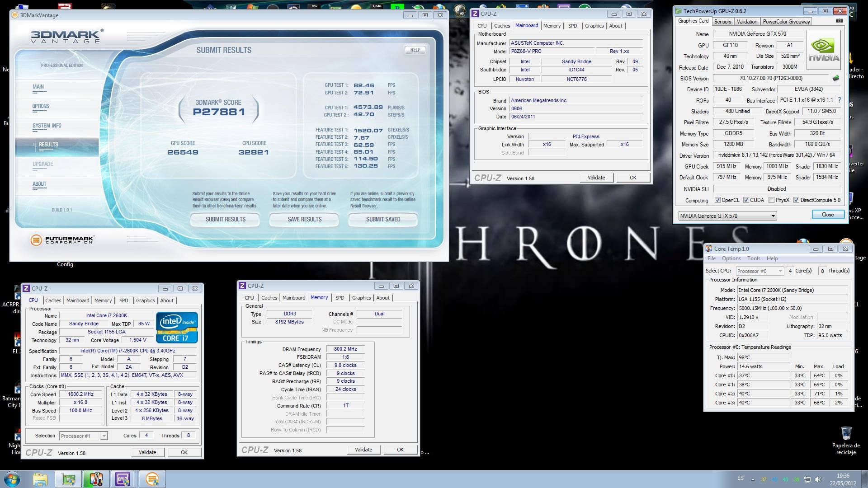Click the CPU-Z Memory window title icon
The width and height of the screenshot is (868, 488).
242,286
